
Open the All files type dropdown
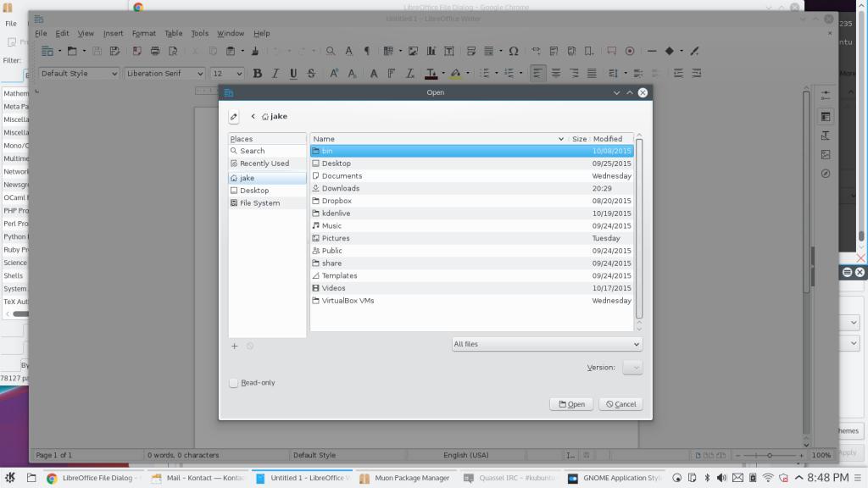coord(547,344)
